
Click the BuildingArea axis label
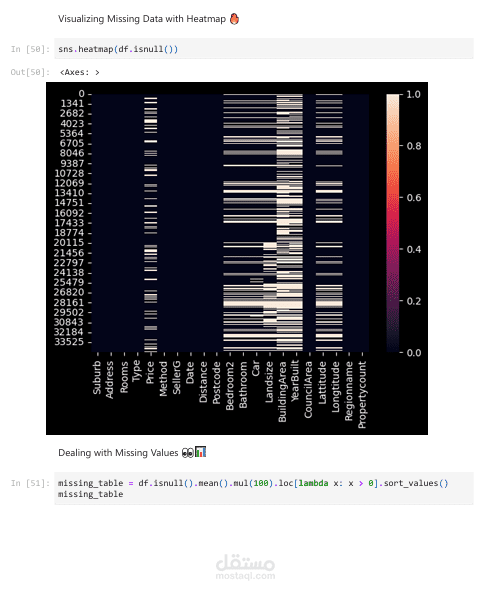(x=282, y=391)
